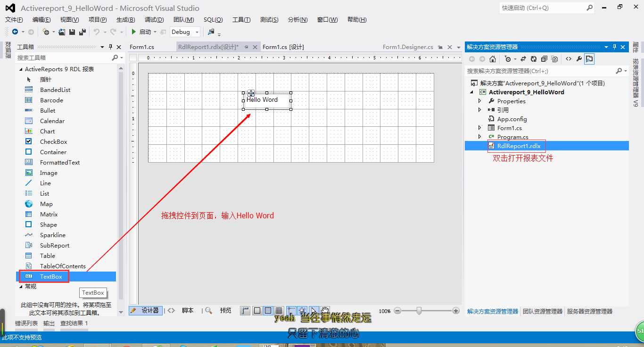Toggle the ruler display icon
The height and width of the screenshot is (347, 644).
245,310
